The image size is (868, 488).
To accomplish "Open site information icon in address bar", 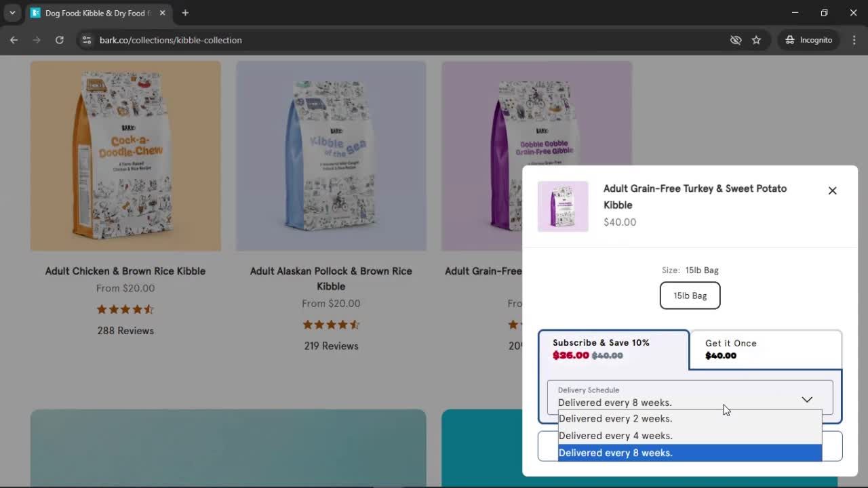I will coord(86,40).
